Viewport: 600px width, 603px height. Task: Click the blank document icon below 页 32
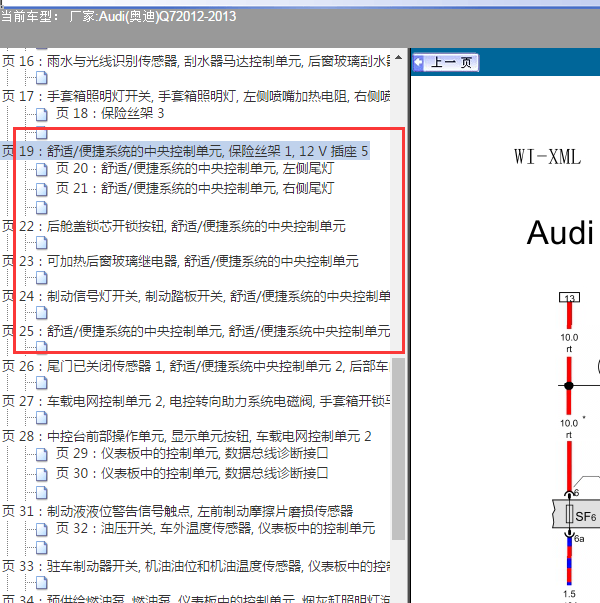[x=42, y=548]
